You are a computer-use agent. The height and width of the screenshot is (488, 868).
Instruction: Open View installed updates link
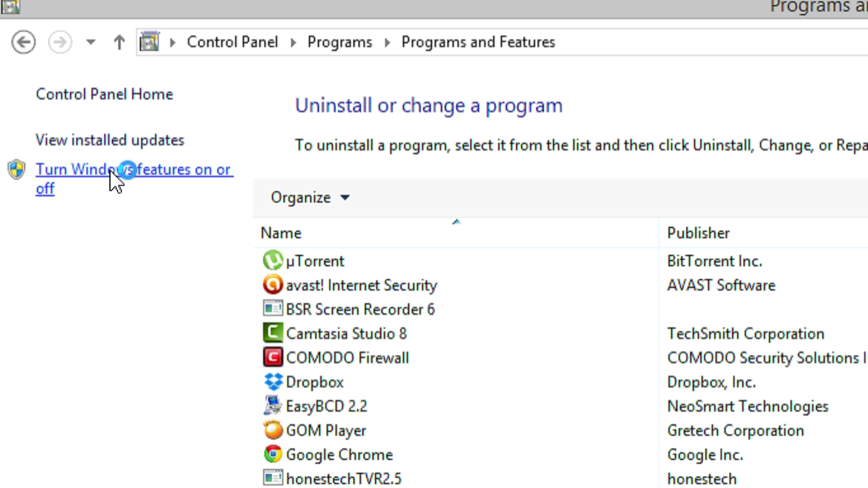click(110, 140)
